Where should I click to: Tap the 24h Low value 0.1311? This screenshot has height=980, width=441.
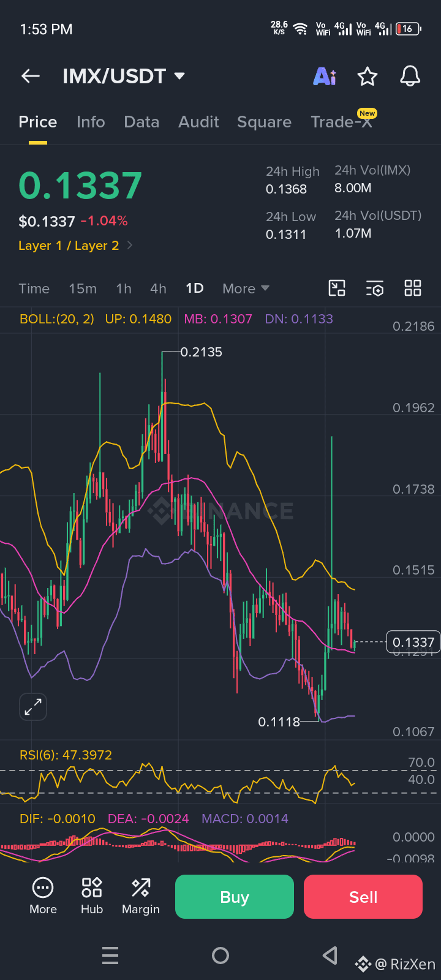[286, 235]
